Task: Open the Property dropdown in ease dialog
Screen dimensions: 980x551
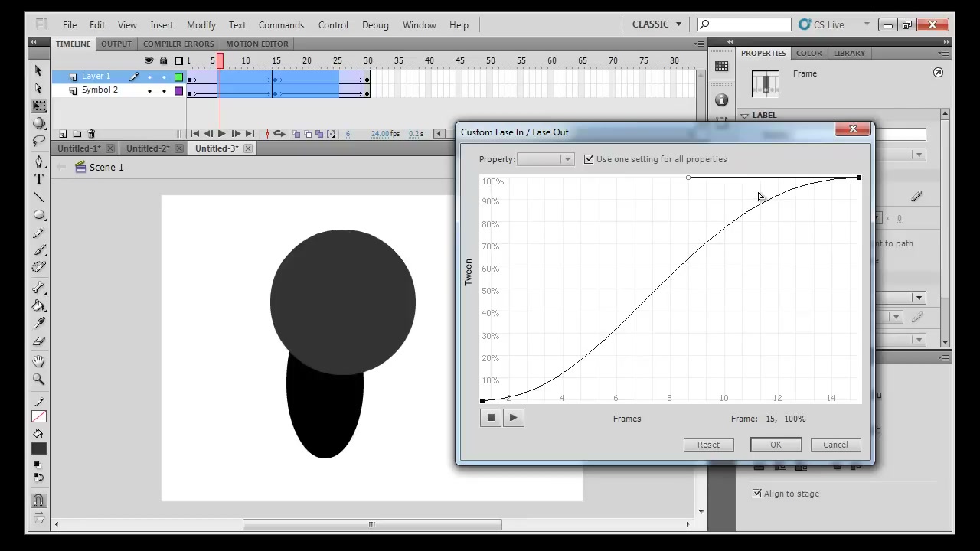Action: (546, 159)
